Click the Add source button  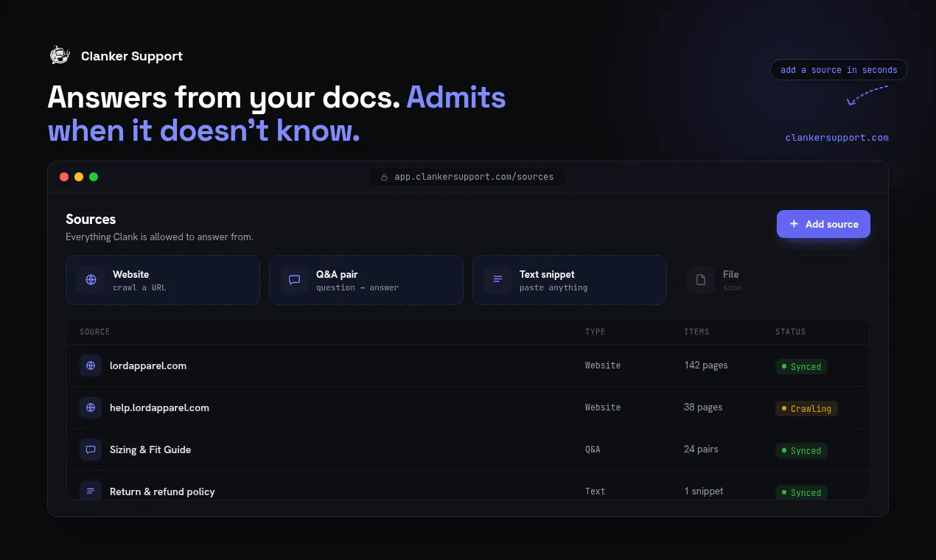tap(823, 224)
